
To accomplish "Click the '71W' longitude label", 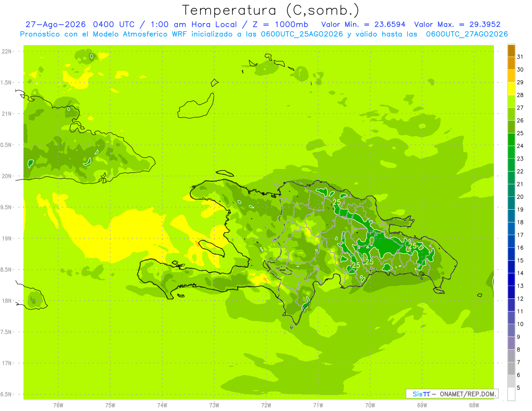I will pos(318,405).
